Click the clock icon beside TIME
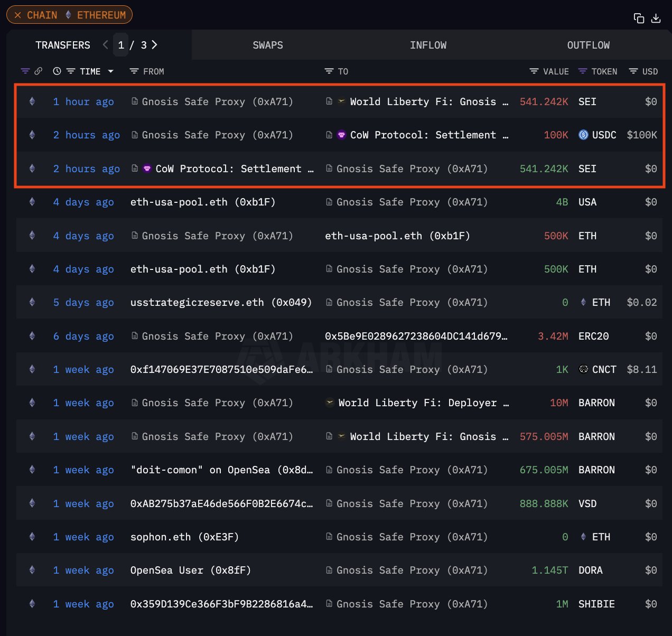 (x=57, y=71)
